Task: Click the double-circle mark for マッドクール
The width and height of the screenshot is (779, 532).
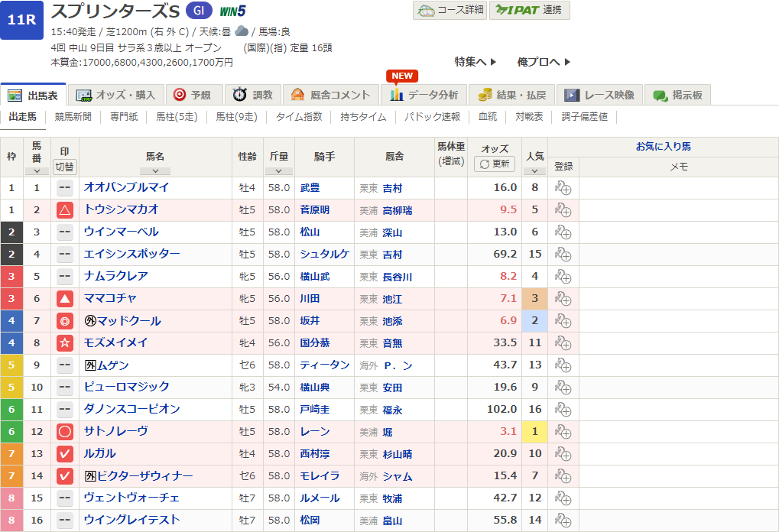Action: 65,321
